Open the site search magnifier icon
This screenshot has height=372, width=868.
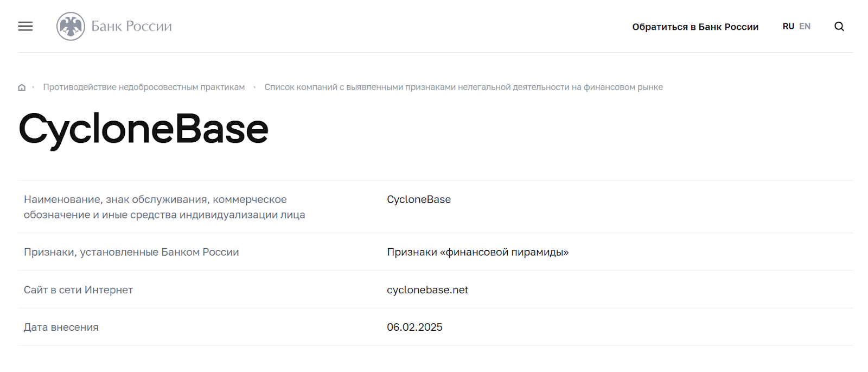point(839,26)
